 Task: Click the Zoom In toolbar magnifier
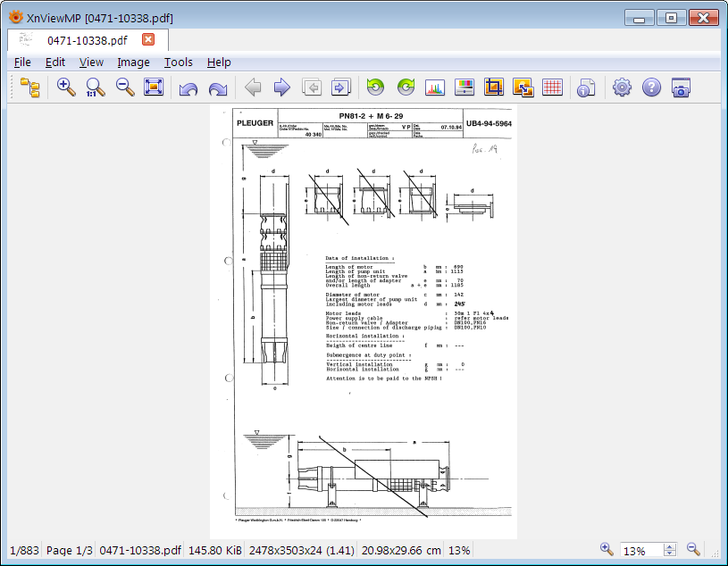click(x=66, y=87)
